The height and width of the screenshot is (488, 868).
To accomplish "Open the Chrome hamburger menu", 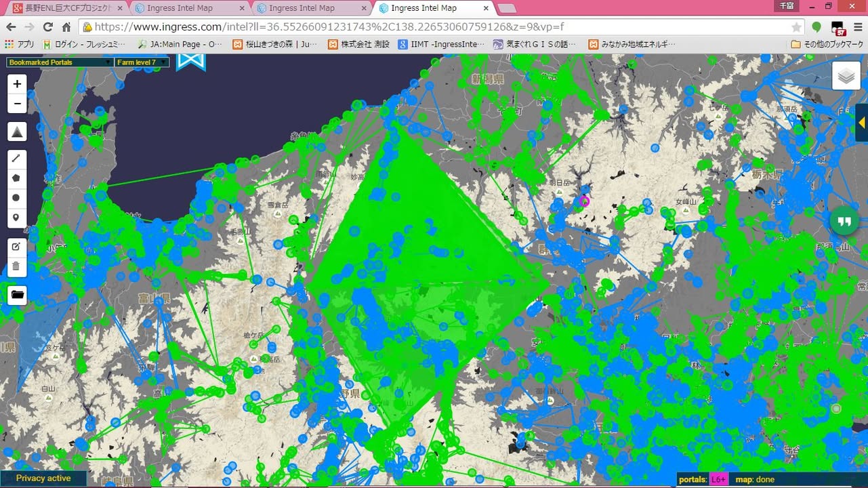I will (858, 27).
